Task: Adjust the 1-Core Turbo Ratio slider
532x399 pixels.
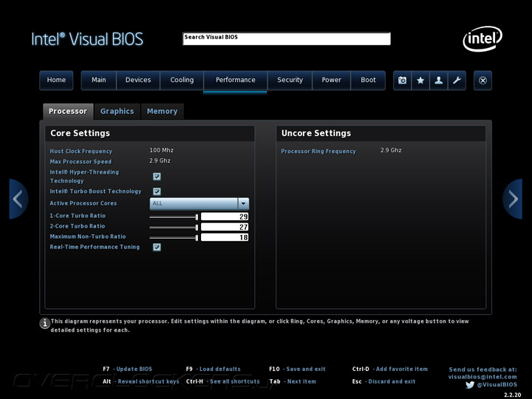Action: point(174,216)
